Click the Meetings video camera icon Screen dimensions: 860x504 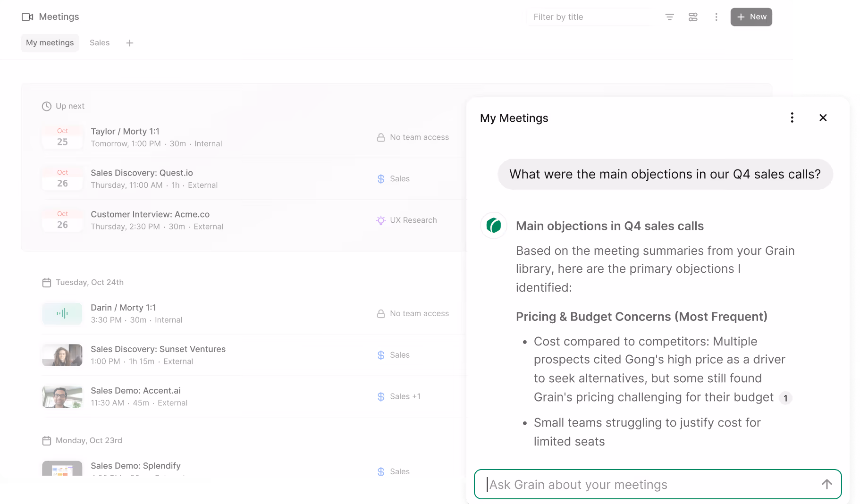coord(27,17)
